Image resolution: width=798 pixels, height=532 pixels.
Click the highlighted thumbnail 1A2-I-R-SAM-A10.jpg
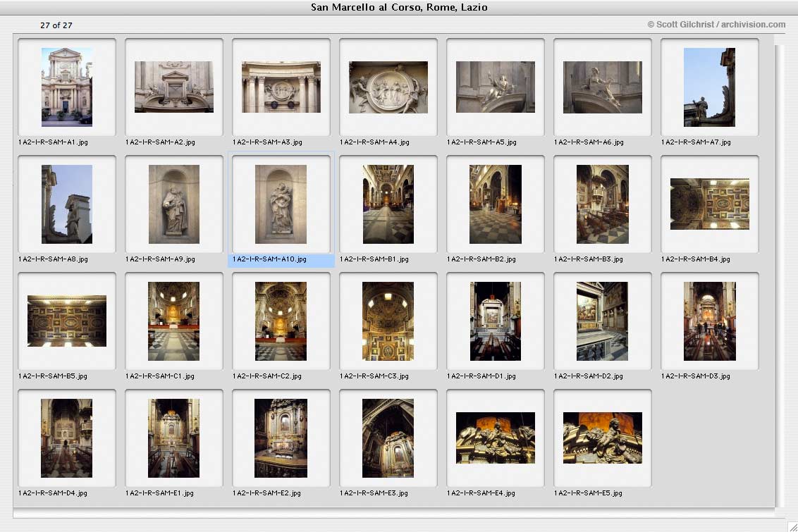click(281, 204)
